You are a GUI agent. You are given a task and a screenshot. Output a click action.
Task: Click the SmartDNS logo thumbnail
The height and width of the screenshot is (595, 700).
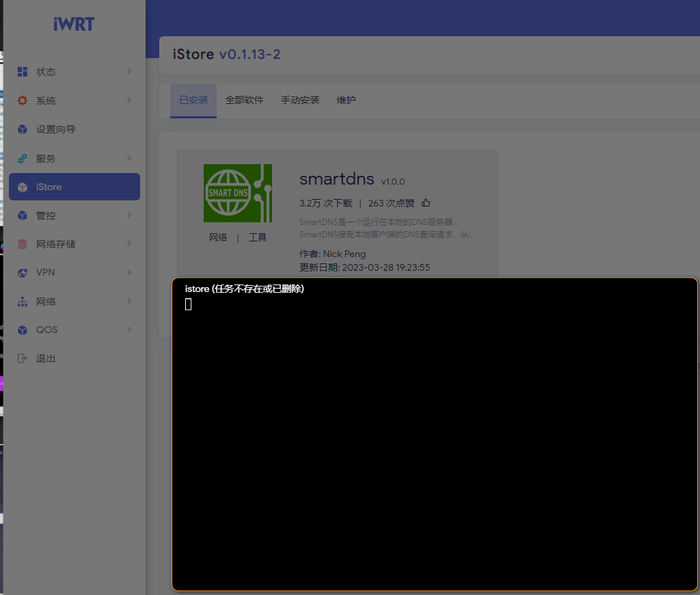coord(237,193)
